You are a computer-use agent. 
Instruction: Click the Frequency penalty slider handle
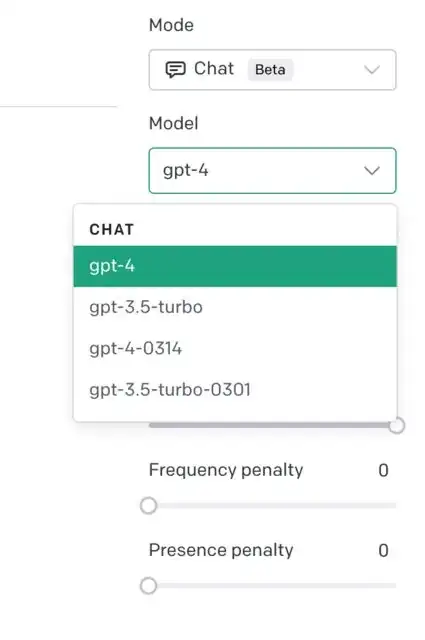(x=149, y=506)
